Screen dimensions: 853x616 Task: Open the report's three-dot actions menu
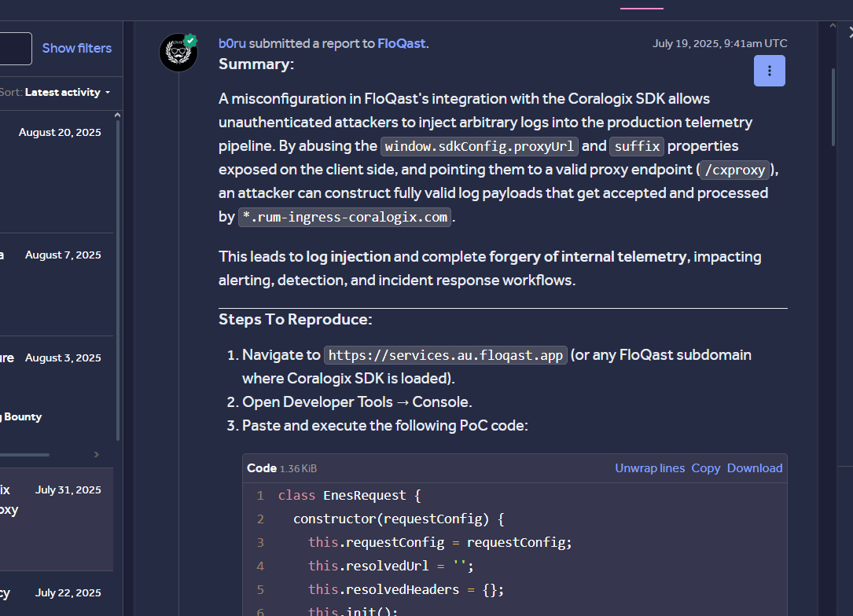coord(769,71)
